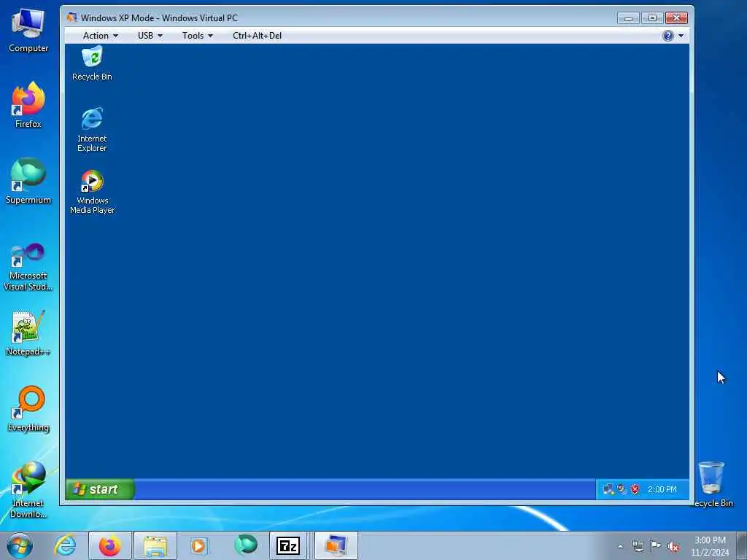
Task: Select the Supermium desktop shortcut
Action: coord(28,181)
